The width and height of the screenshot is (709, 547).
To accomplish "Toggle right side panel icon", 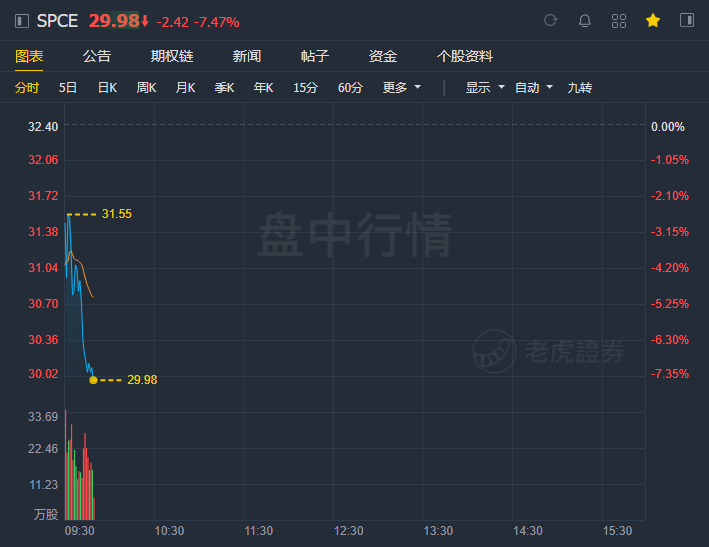I will click(687, 20).
